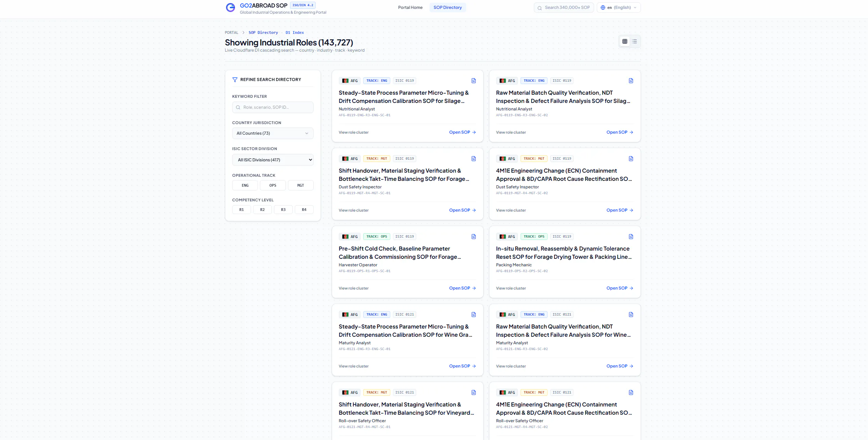Image resolution: width=868 pixels, height=440 pixels.
Task: Toggle R2 competency level filter
Action: pyautogui.click(x=262, y=210)
